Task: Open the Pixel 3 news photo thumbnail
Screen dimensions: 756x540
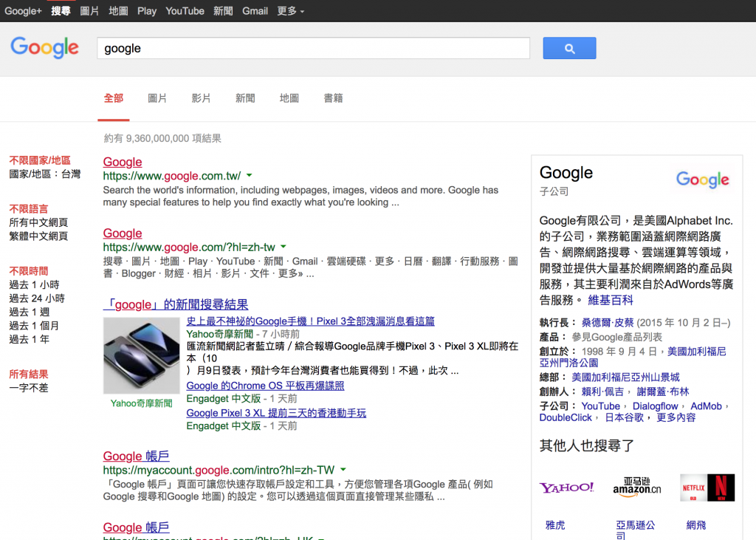Action: click(x=141, y=355)
